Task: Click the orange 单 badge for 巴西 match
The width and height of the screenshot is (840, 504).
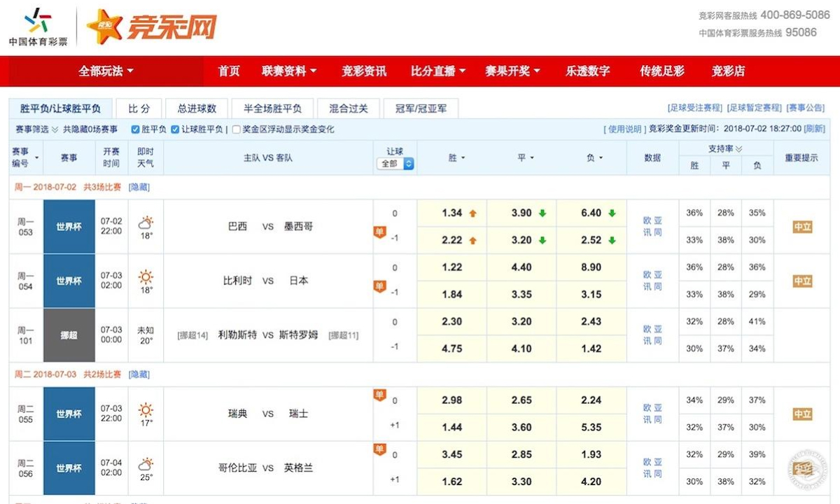Action: coord(379,232)
